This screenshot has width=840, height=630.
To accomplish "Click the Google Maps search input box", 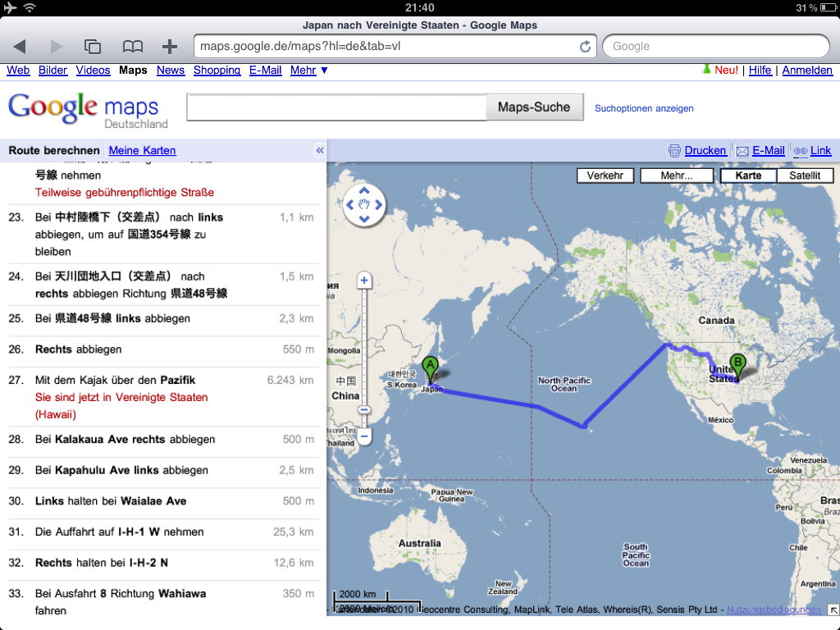I will (x=336, y=107).
